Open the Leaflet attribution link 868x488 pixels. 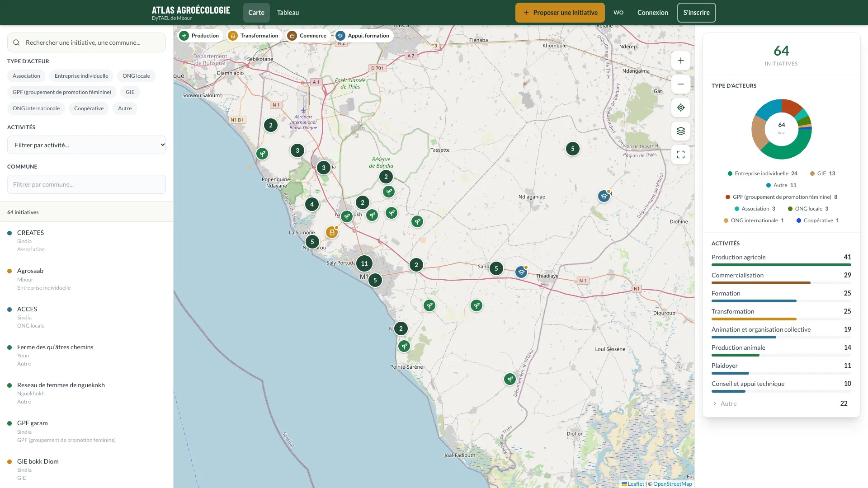(x=633, y=484)
